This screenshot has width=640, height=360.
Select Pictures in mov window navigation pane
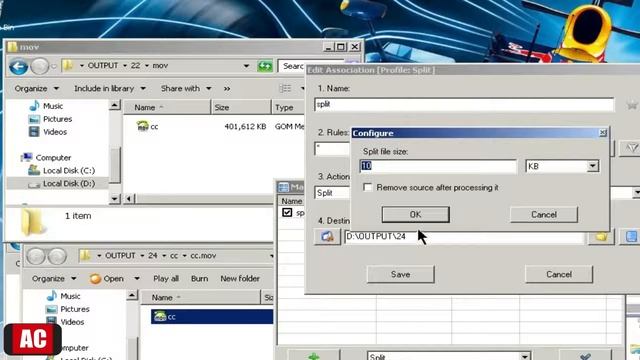(50, 119)
